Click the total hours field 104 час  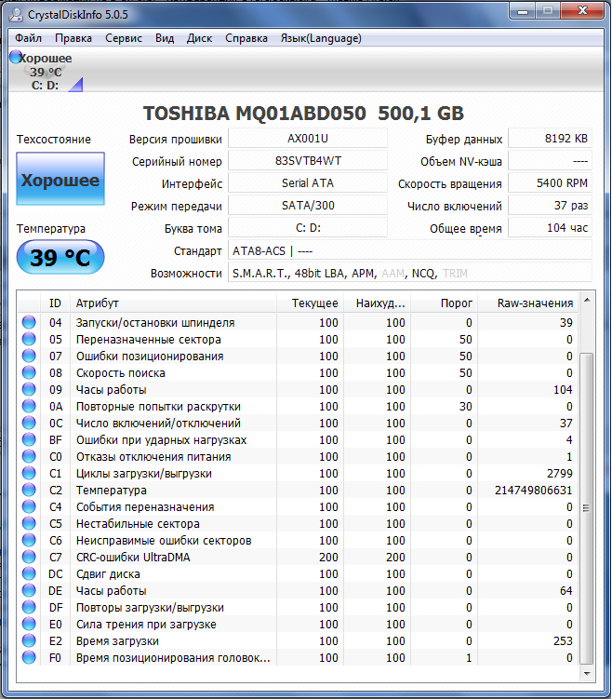tap(550, 228)
